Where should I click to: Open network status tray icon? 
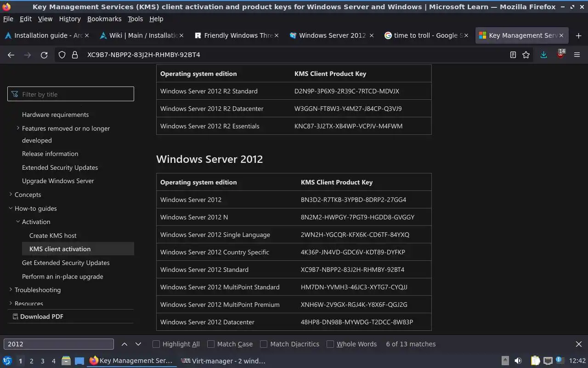pyautogui.click(x=548, y=361)
